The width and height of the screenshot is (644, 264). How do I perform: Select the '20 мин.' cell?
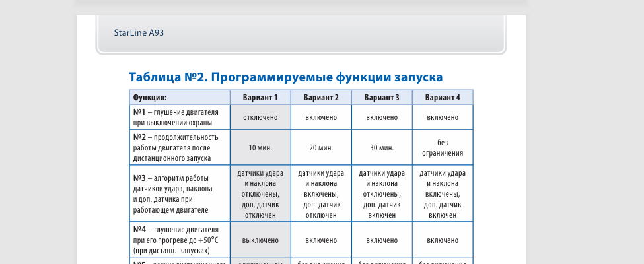pyautogui.click(x=321, y=148)
